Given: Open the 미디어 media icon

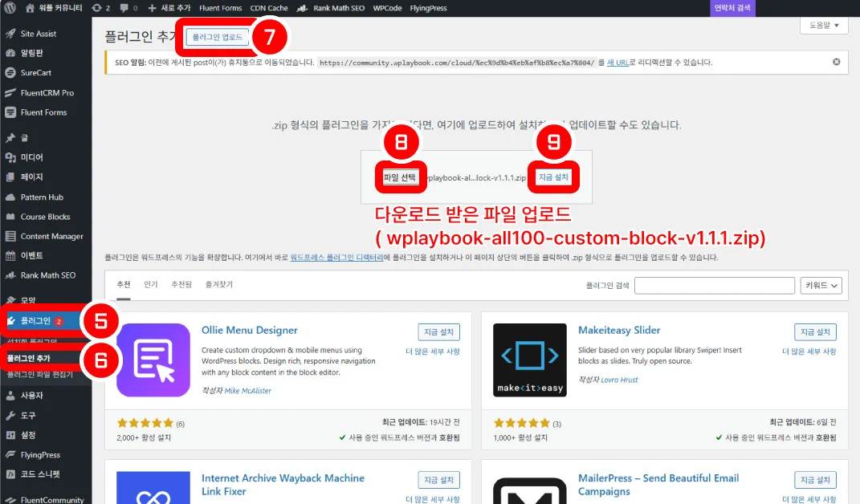Looking at the screenshot, I should [10, 157].
